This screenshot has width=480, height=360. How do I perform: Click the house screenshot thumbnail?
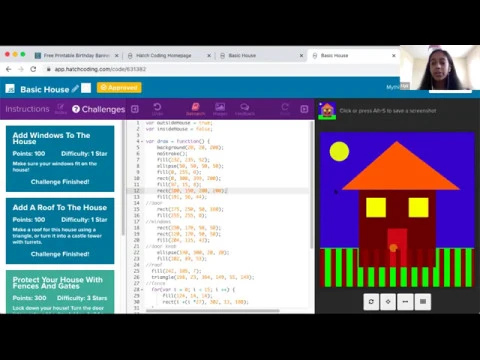(327, 111)
